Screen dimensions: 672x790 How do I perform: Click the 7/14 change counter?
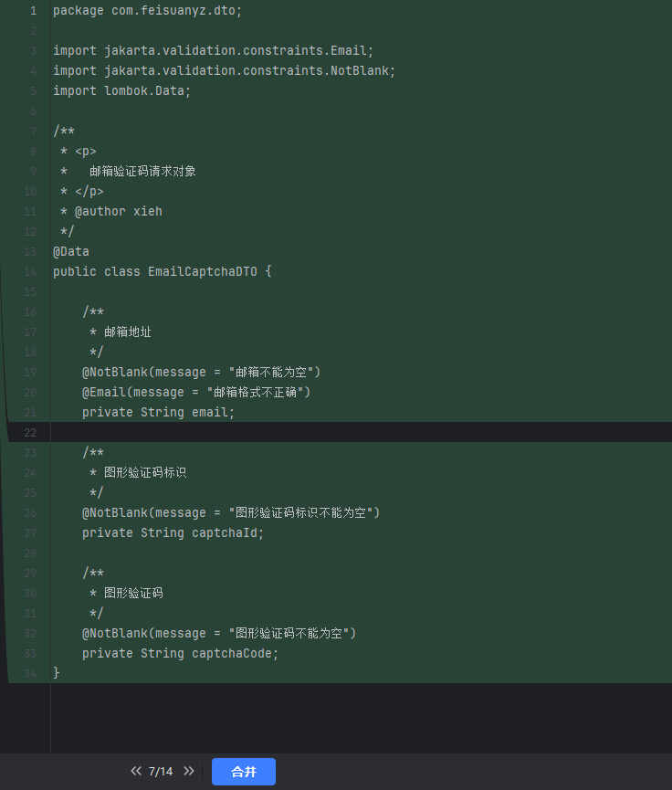pyautogui.click(x=161, y=772)
